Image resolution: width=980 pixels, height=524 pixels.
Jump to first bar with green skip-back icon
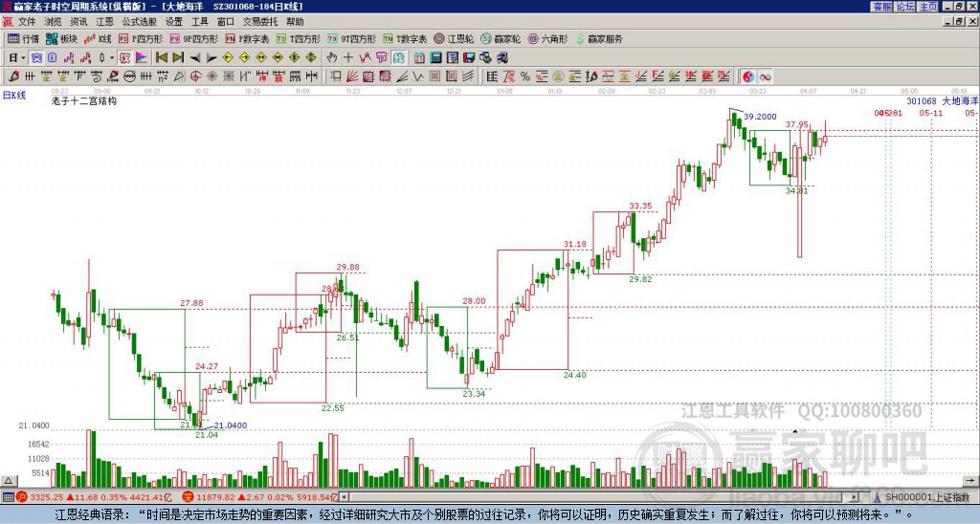coord(161,58)
